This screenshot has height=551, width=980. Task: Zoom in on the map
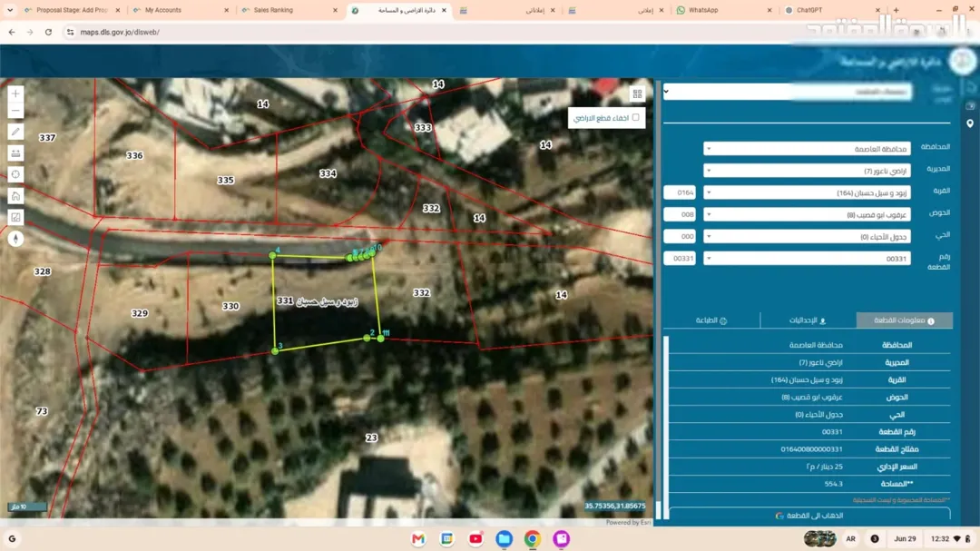(15, 93)
